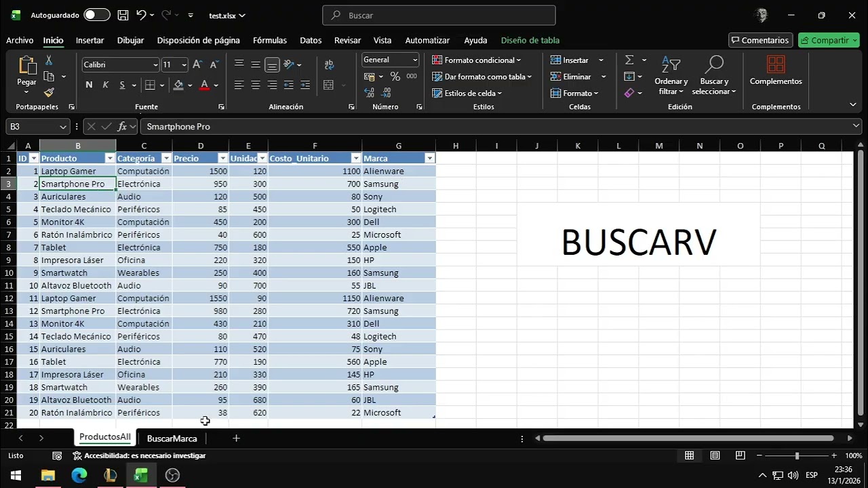
Task: Open Categoría column filter dropdown
Action: pyautogui.click(x=166, y=159)
